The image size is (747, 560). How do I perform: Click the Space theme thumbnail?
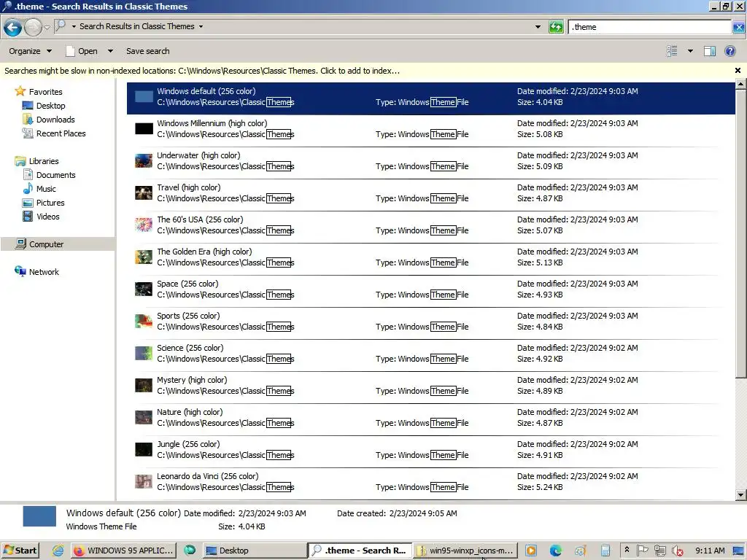144,289
